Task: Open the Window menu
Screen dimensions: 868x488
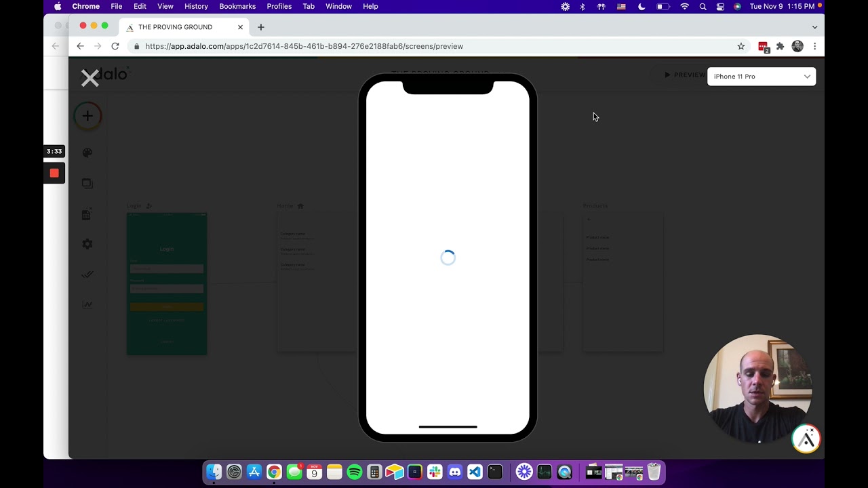Action: [x=338, y=6]
